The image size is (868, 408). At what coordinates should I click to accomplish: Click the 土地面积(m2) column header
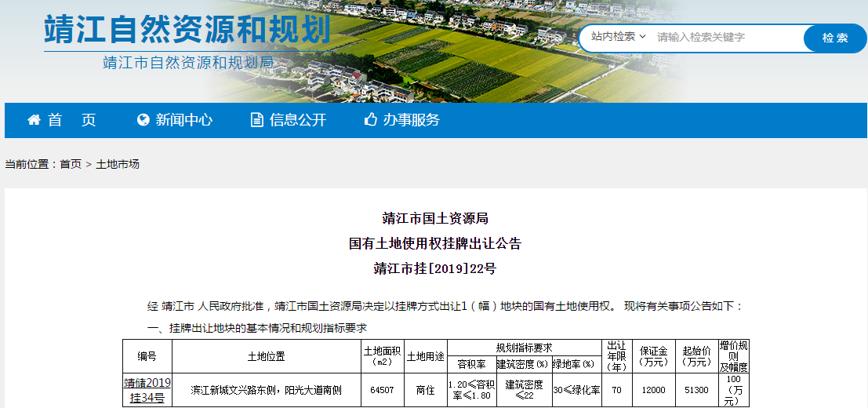[x=383, y=356]
